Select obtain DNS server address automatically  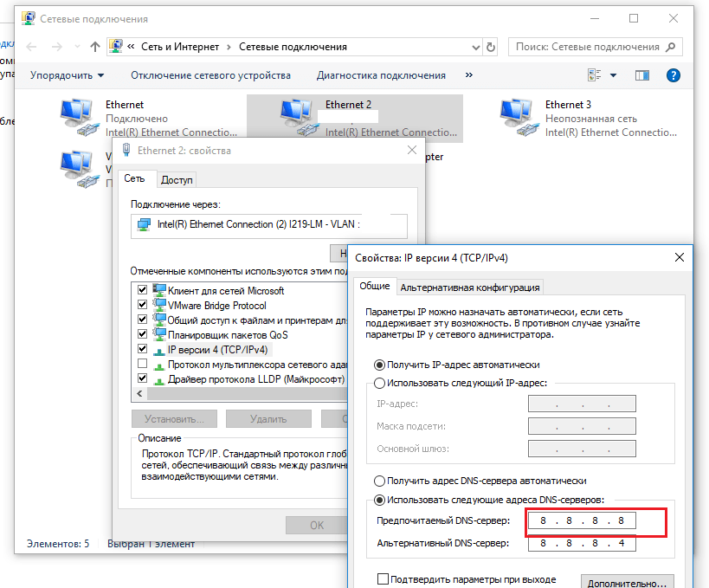[379, 481]
